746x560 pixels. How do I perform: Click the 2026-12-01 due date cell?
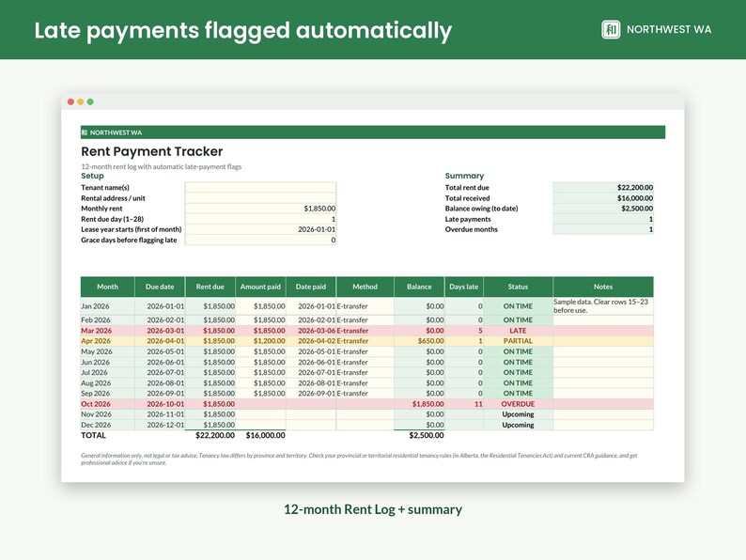(x=160, y=425)
